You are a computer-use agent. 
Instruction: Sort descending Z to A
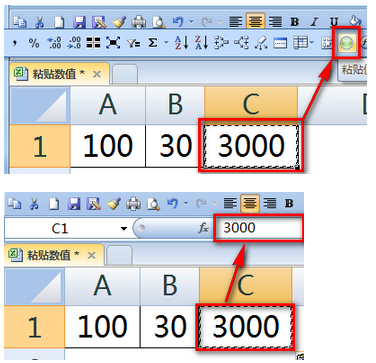[201, 43]
